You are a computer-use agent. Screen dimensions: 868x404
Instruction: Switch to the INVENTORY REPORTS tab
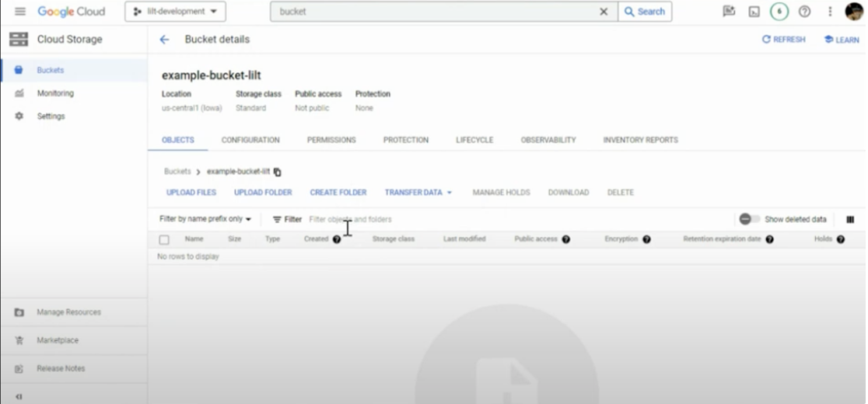[x=640, y=141]
